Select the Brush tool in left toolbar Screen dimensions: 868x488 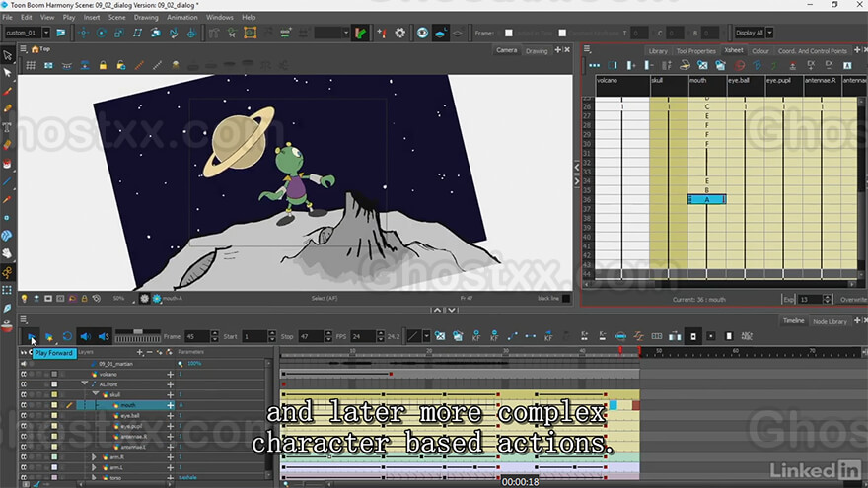tap(7, 92)
